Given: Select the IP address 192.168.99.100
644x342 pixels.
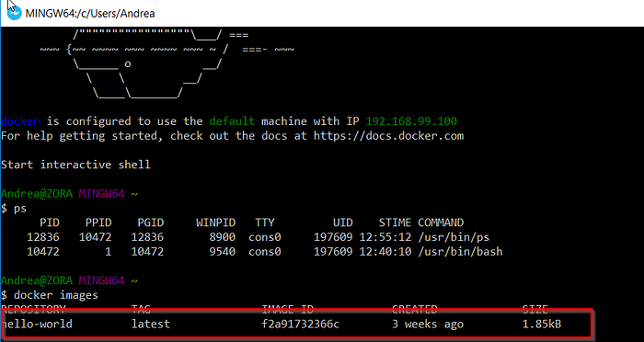Looking at the screenshot, I should pos(411,121).
